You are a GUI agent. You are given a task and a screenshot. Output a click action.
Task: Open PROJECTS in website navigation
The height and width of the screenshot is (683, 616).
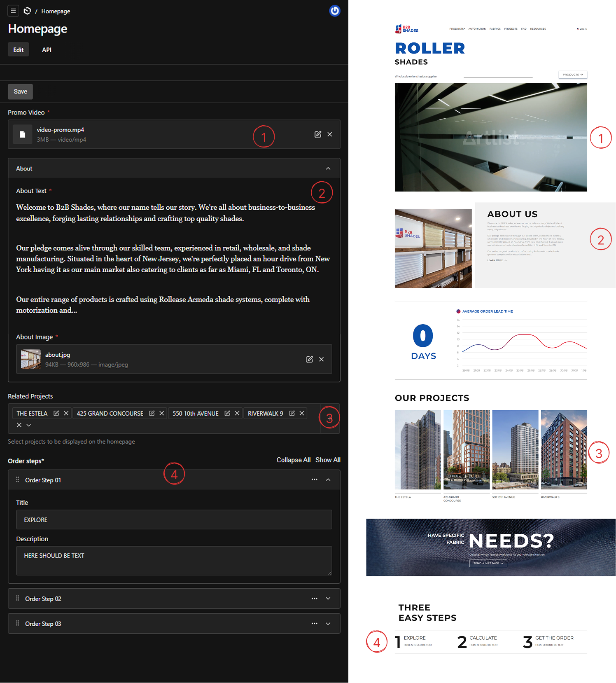[x=511, y=29]
